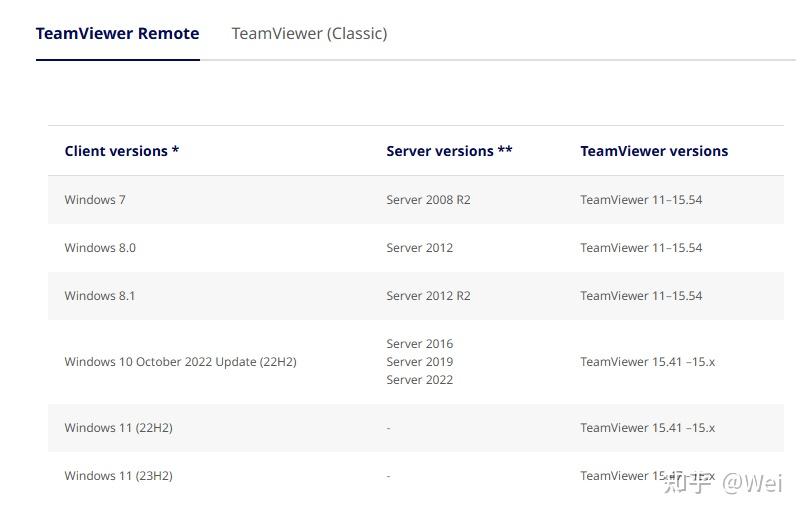The width and height of the screenshot is (802, 516).
Task: Select the Server 2022 text line
Action: coord(419,380)
